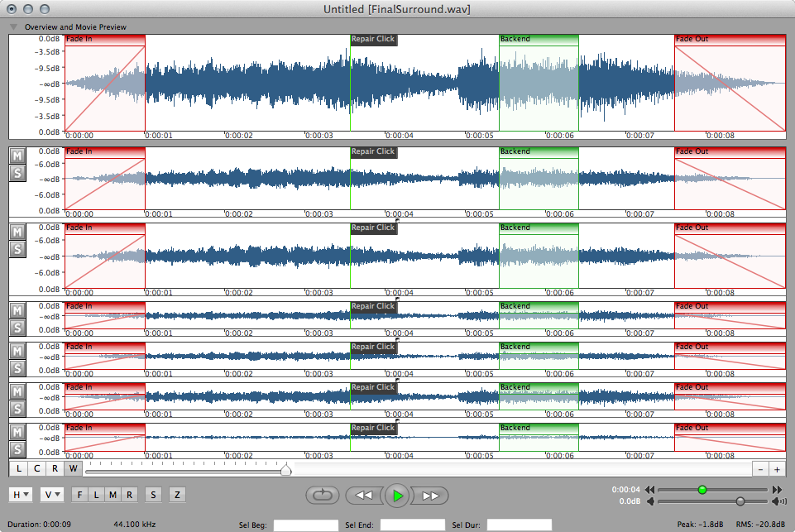The image size is (795, 532).
Task: Enable loop playback
Action: point(323,495)
